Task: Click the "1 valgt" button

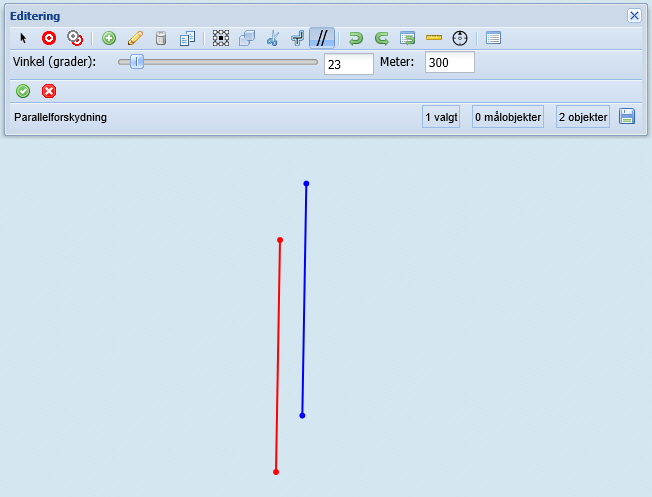Action: pos(441,117)
